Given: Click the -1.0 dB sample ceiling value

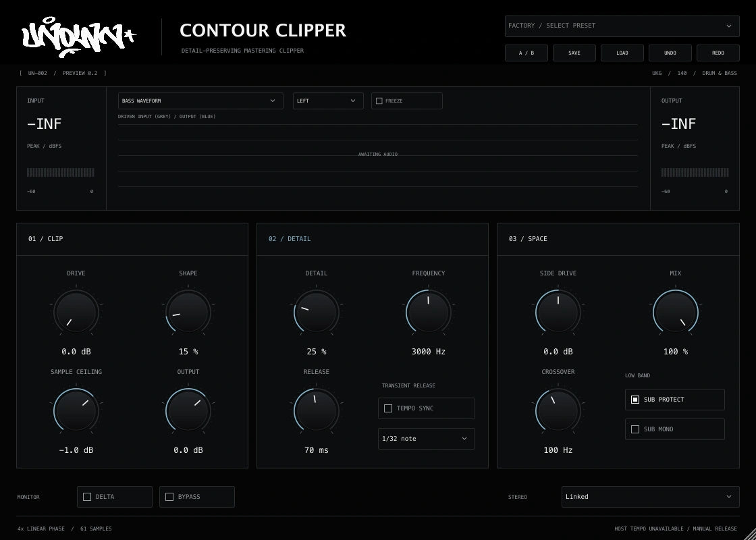Looking at the screenshot, I should (x=76, y=450).
